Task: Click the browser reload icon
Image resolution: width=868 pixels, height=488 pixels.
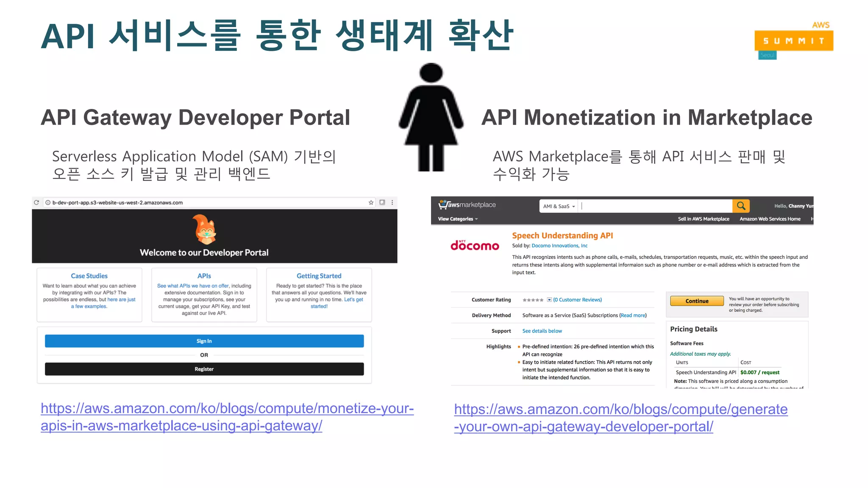Action: pyautogui.click(x=36, y=202)
